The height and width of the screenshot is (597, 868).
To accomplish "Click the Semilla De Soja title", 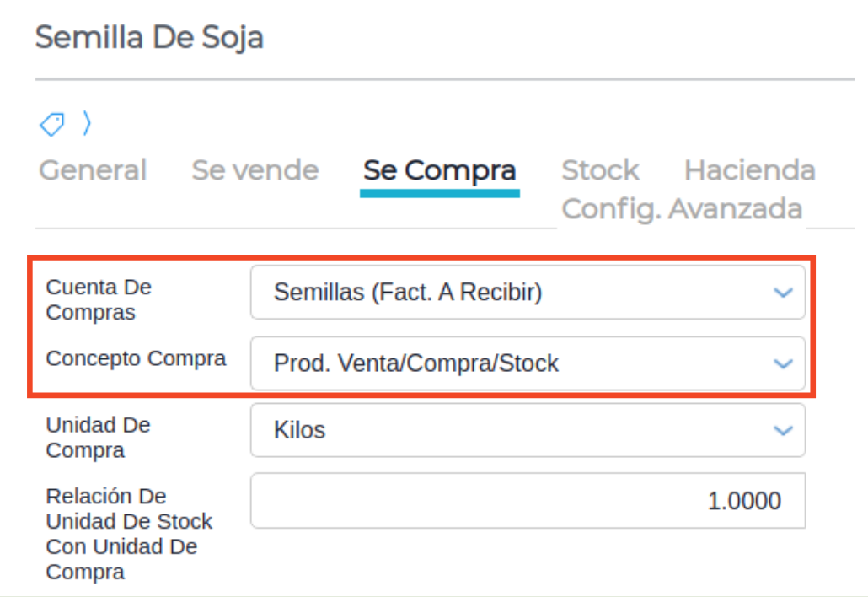I will coord(149,38).
